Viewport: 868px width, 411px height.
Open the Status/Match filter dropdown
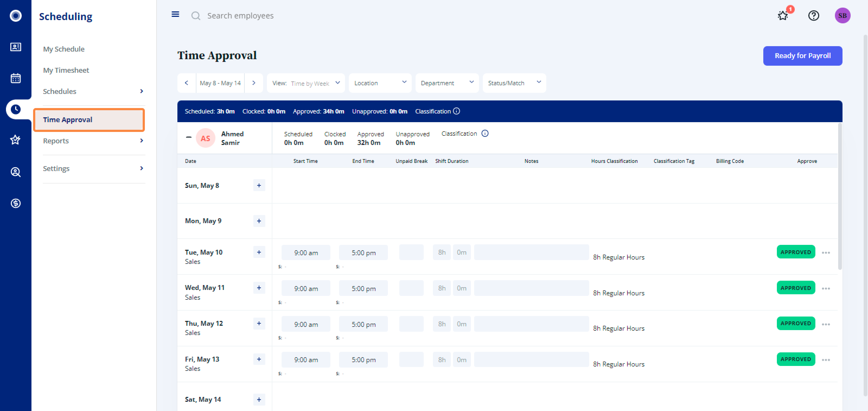[514, 83]
